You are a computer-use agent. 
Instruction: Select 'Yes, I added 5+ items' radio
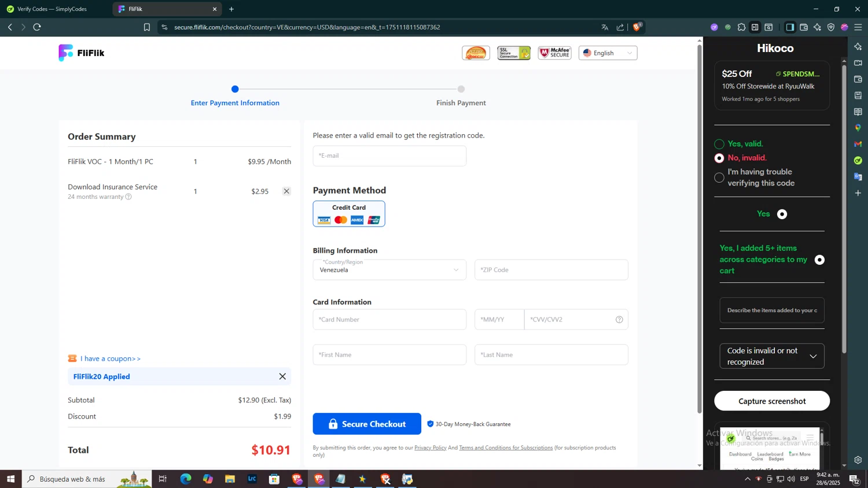pyautogui.click(x=819, y=260)
